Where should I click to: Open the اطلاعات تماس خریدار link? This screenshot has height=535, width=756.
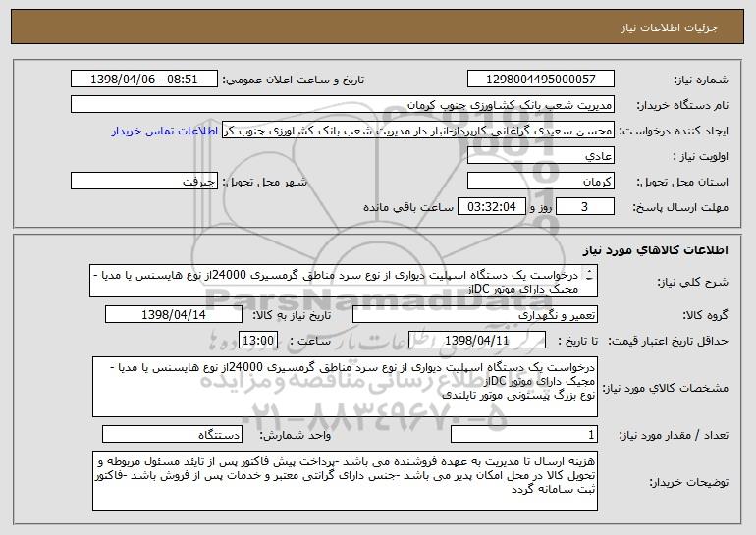tap(165, 132)
